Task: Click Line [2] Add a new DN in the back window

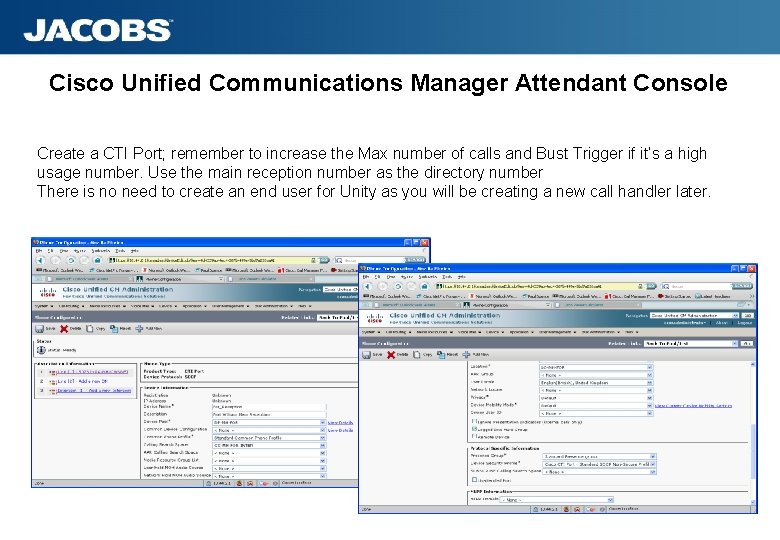Action: click(x=82, y=381)
